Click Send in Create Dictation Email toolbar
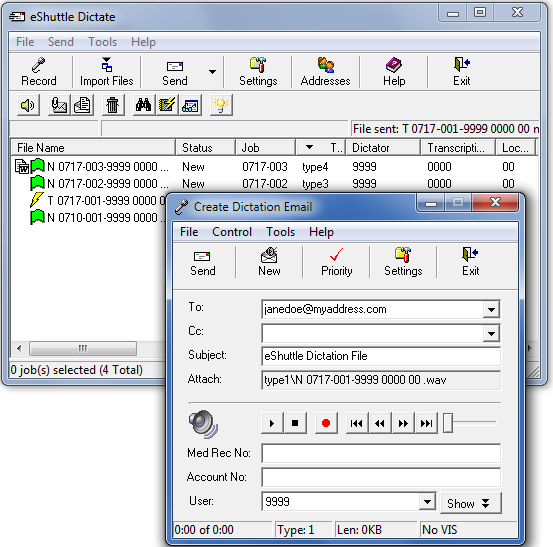This screenshot has width=553, height=547. tap(202, 262)
